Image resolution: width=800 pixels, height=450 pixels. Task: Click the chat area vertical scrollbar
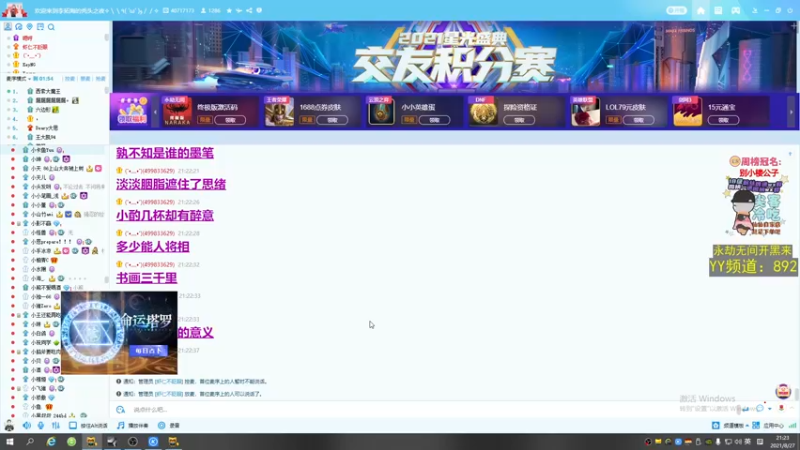pos(796,393)
